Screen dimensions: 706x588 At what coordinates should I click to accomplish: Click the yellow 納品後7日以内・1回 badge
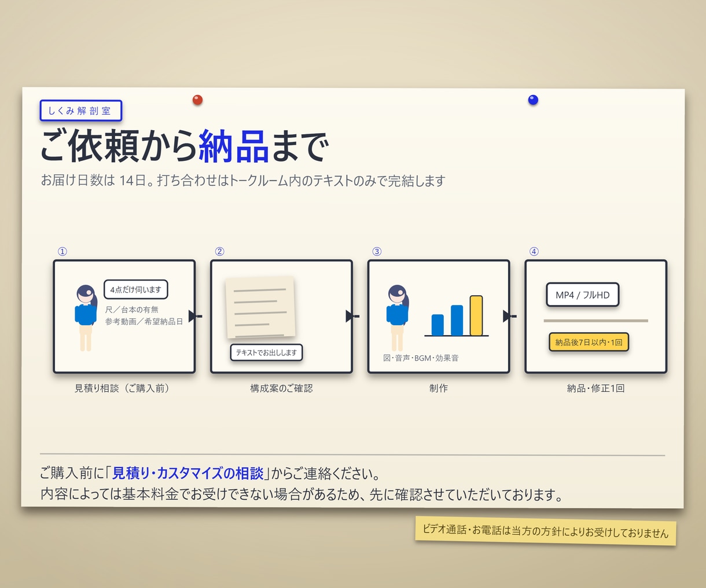click(589, 342)
